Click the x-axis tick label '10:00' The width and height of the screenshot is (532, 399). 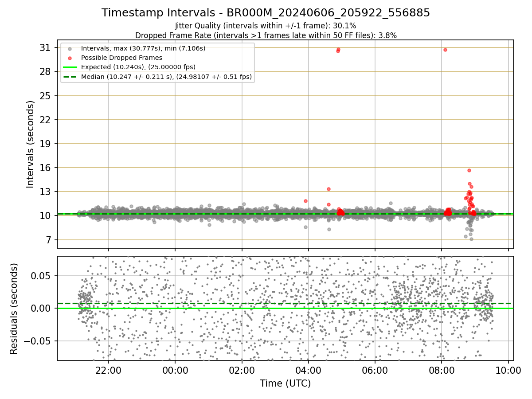coord(508,371)
